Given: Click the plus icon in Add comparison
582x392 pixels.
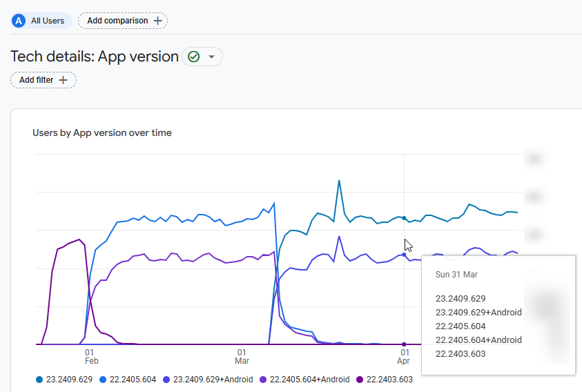Looking at the screenshot, I should coord(157,21).
